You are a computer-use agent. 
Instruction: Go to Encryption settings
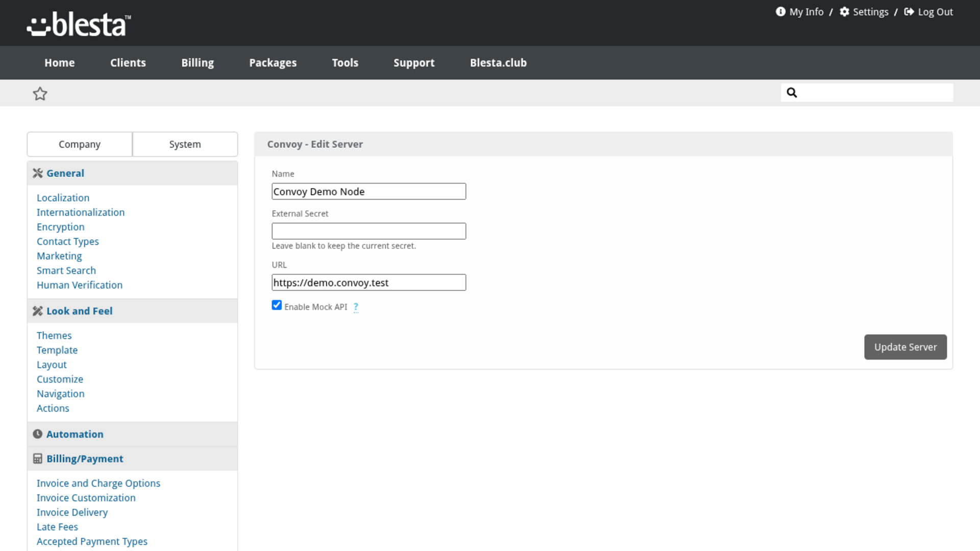pos(61,227)
